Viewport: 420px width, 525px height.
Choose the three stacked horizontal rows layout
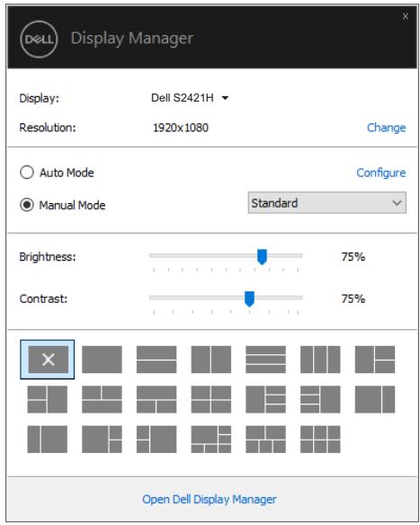(265, 360)
